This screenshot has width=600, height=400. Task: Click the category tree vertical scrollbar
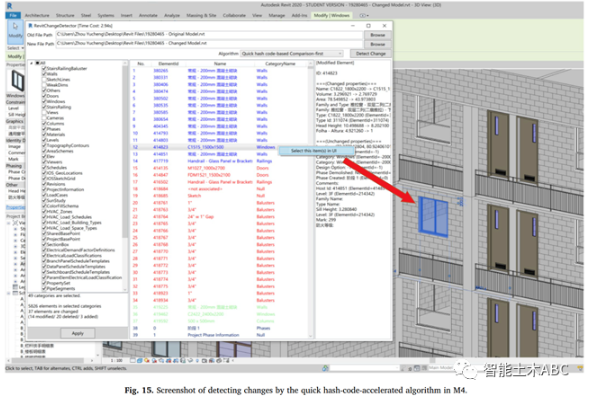(x=125, y=176)
